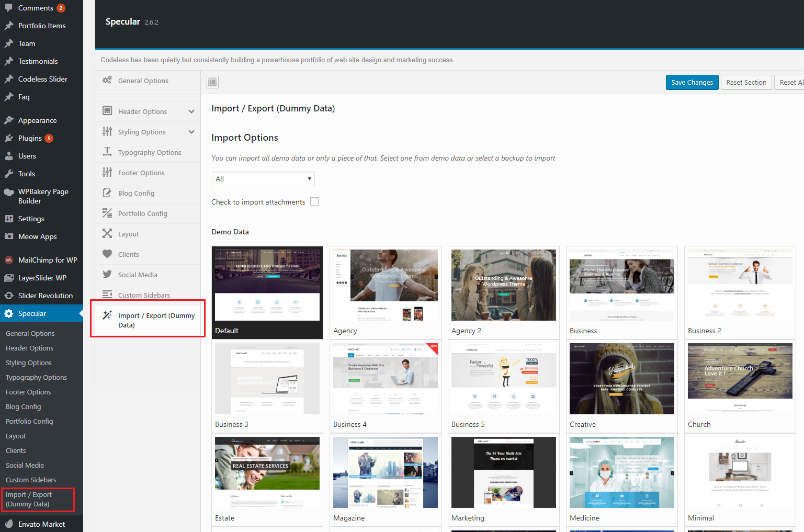The width and height of the screenshot is (804, 532).
Task: Open Styling Options in Specular submenu
Action: 29,363
